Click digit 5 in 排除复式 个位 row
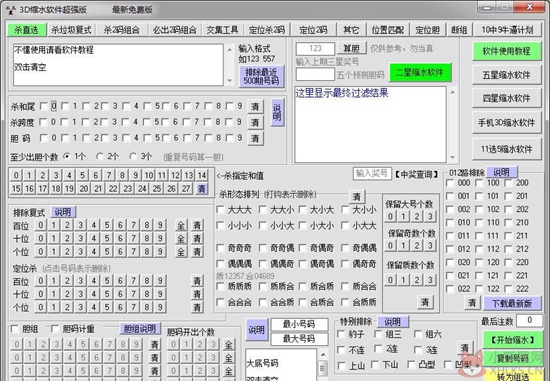The width and height of the screenshot is (550, 381). click(x=107, y=252)
